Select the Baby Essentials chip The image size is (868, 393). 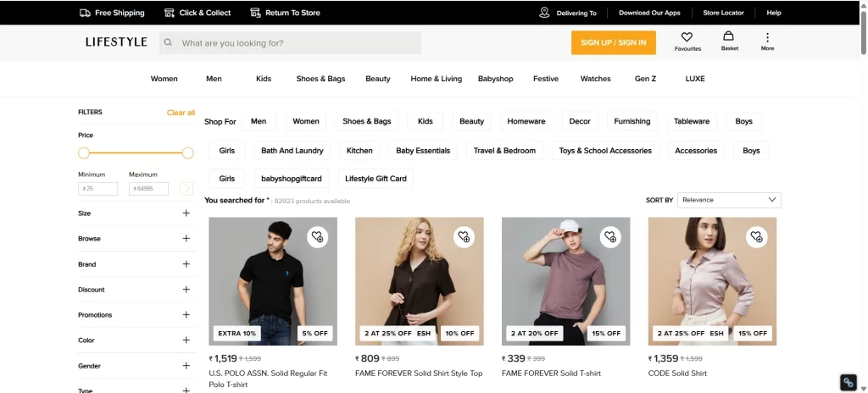(423, 151)
